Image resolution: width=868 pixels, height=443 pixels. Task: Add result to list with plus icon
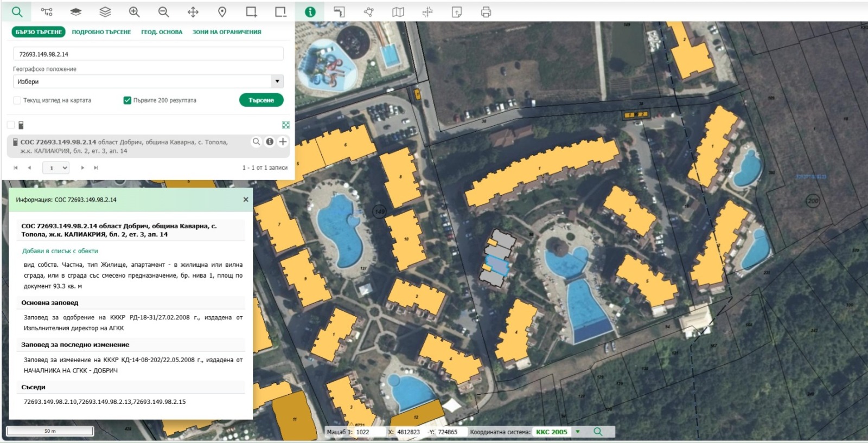tap(283, 142)
